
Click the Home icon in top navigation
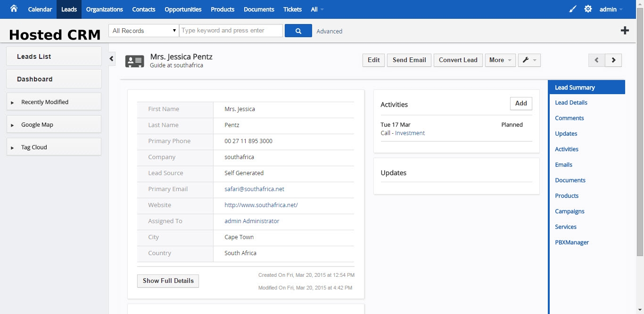[x=14, y=9]
